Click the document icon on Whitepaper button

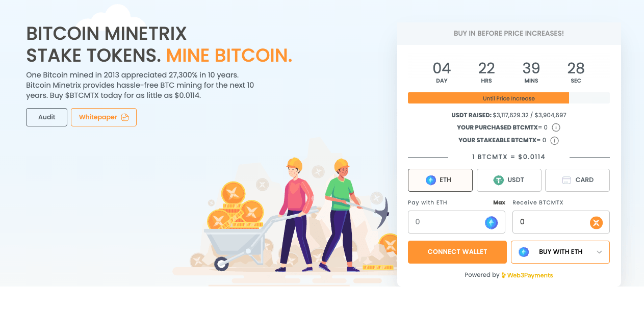click(x=125, y=117)
